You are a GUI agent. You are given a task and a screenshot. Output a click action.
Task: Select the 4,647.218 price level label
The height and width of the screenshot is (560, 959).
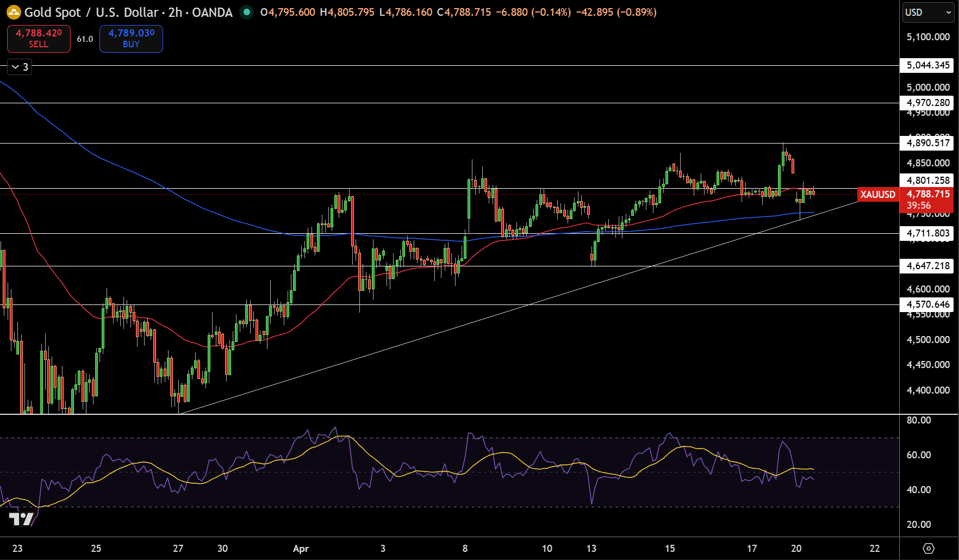(928, 266)
